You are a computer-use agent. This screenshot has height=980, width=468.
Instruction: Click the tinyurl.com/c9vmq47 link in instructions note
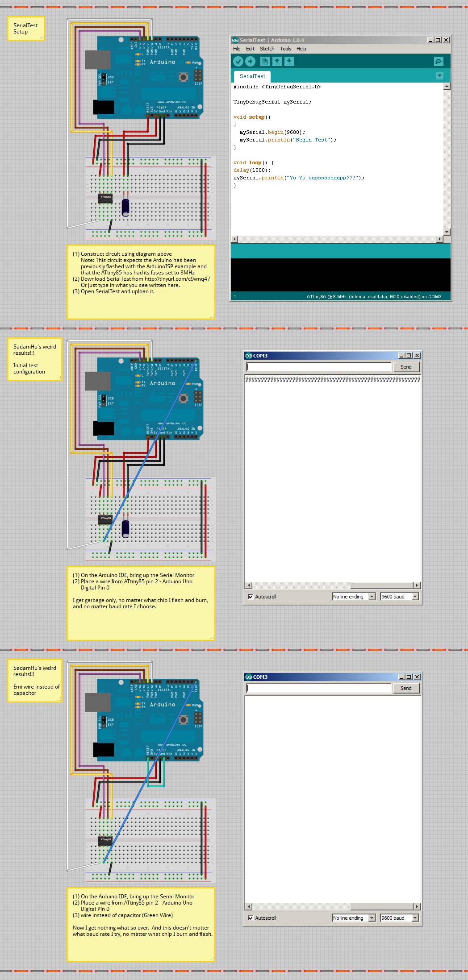pos(177,279)
